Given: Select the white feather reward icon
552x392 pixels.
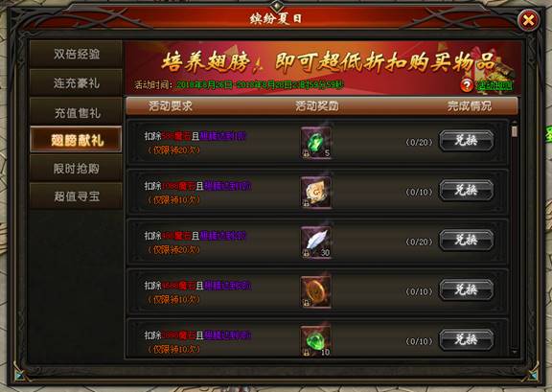Looking at the screenshot, I should click(x=316, y=242).
